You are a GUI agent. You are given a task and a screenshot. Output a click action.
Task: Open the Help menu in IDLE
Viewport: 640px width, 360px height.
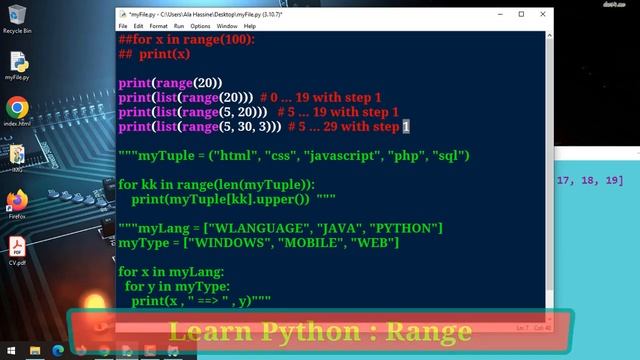click(249, 26)
